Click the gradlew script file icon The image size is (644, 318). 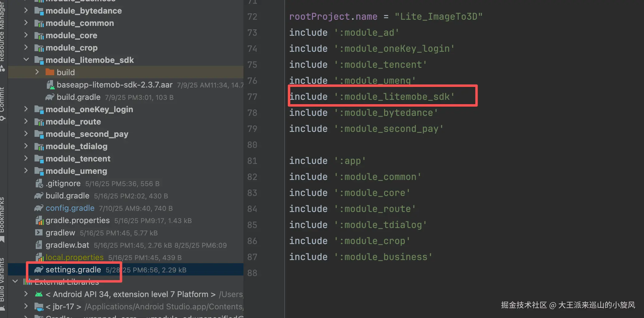(39, 233)
